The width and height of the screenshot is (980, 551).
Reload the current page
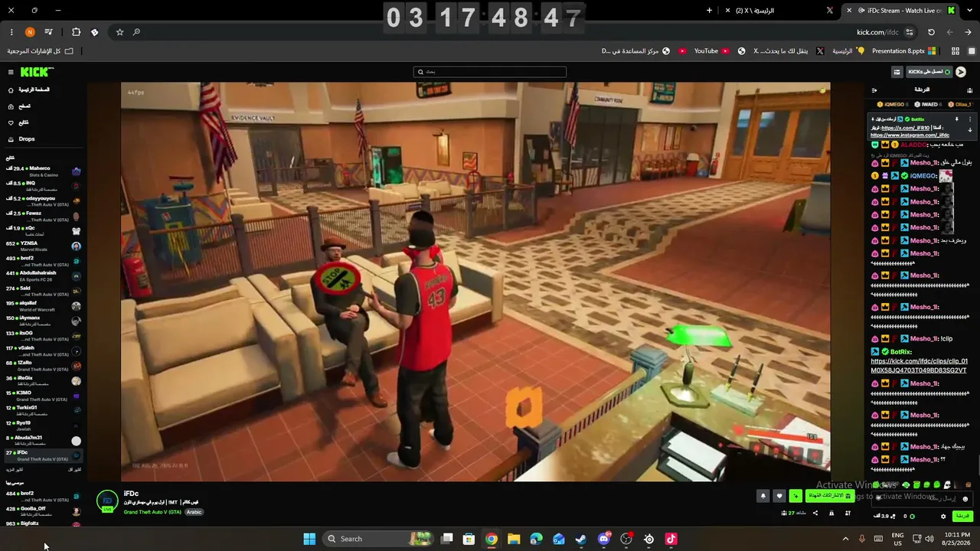tap(931, 32)
